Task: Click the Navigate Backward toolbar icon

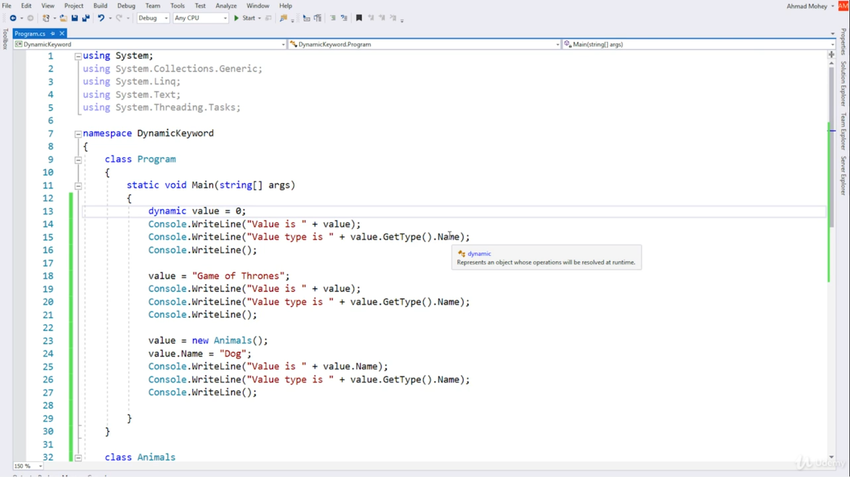Action: click(13, 18)
